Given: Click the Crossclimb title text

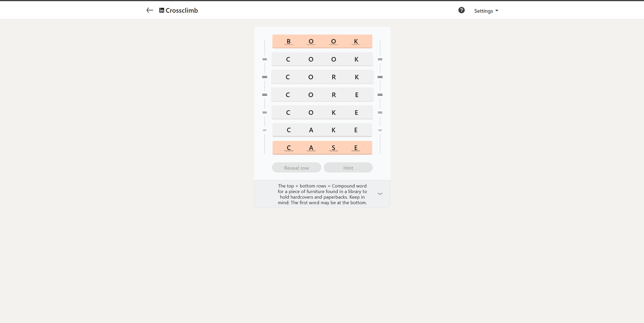Looking at the screenshot, I should 182,10.
